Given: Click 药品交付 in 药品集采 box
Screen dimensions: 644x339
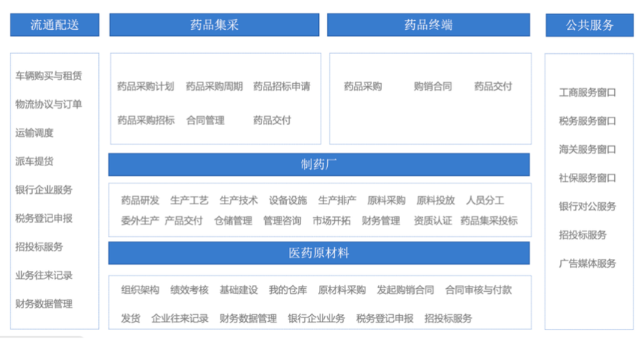Looking at the screenshot, I should (x=272, y=120).
